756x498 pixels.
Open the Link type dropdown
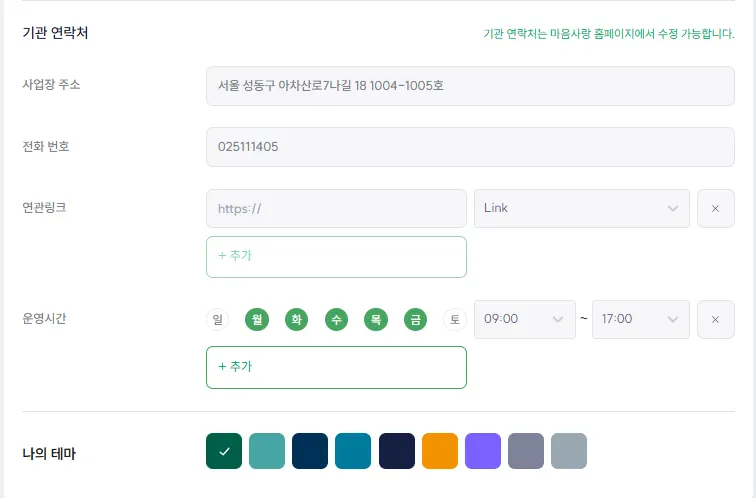click(581, 208)
